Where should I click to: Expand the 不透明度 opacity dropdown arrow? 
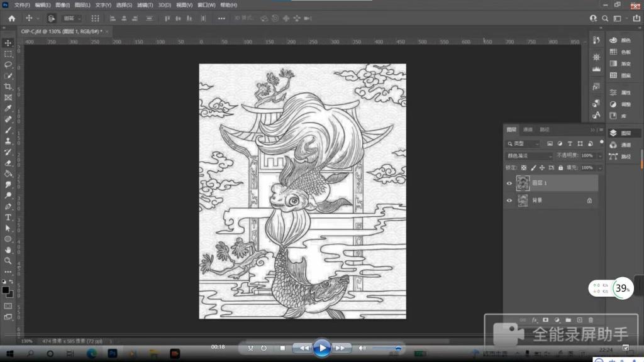599,155
